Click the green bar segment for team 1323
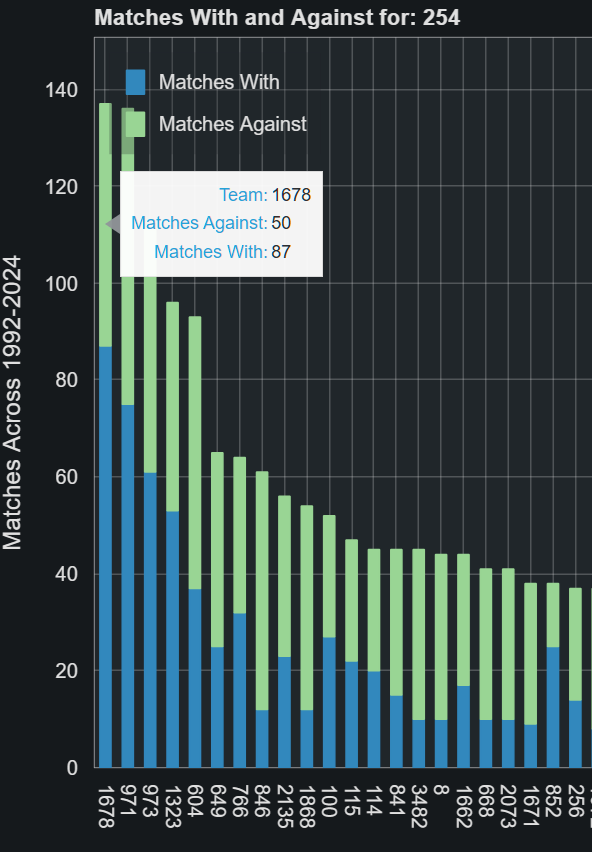 pyautogui.click(x=172, y=406)
